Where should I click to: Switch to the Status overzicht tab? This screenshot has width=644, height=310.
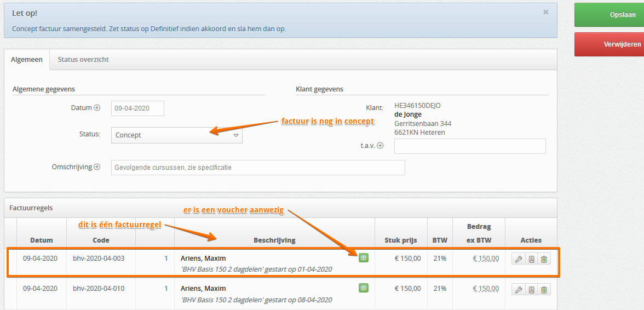pos(83,60)
